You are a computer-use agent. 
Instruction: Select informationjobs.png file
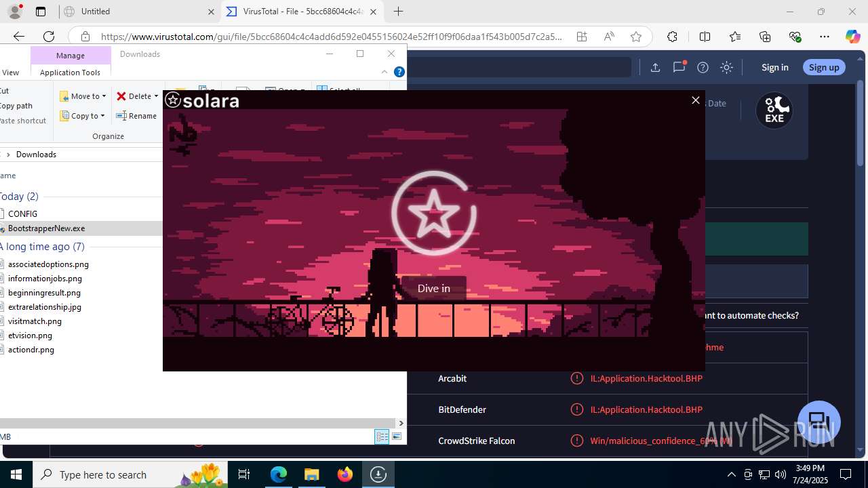45,279
